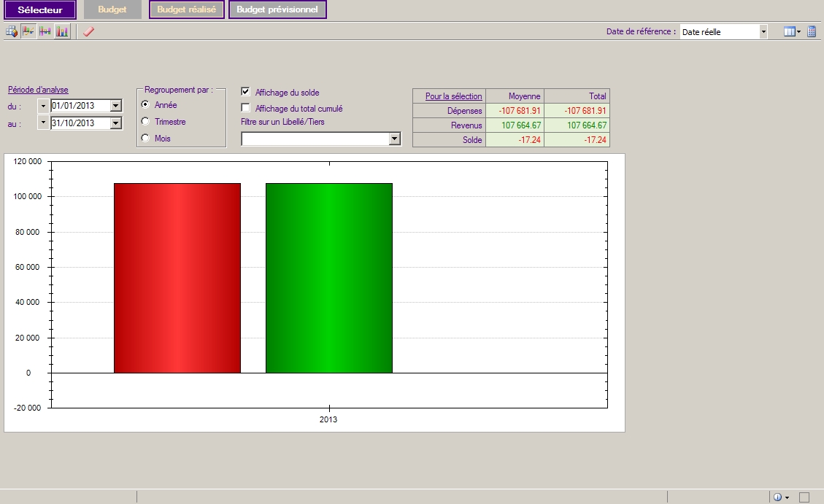Click the column layout icon

pyautogui.click(x=789, y=31)
